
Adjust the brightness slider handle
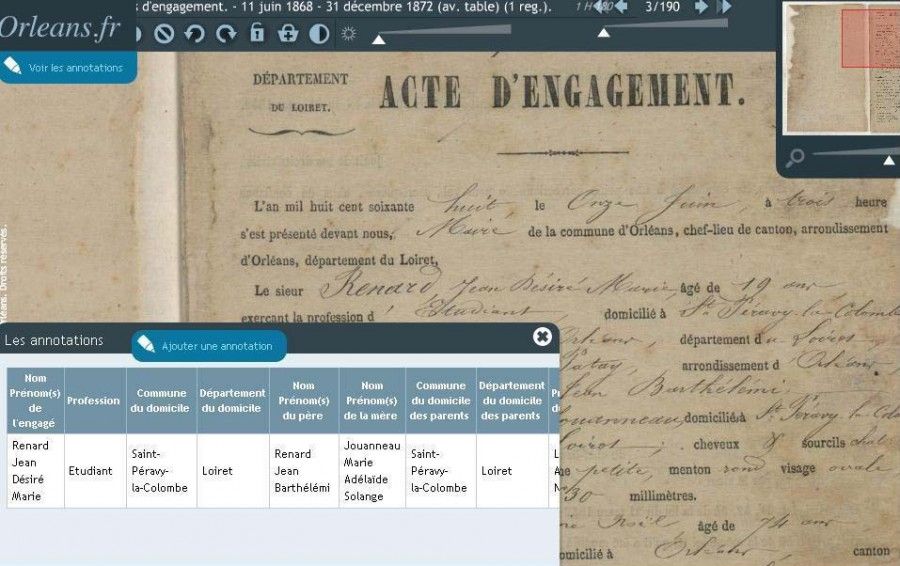point(379,40)
